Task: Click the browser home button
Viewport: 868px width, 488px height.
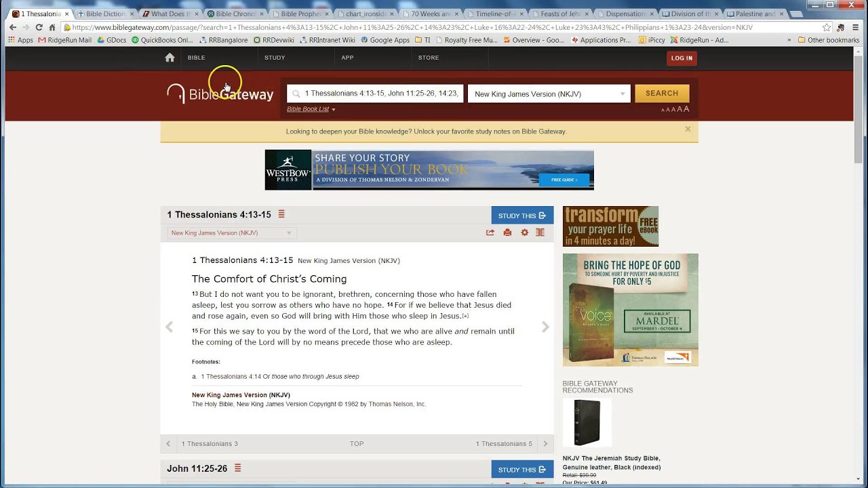Action: pyautogui.click(x=52, y=27)
